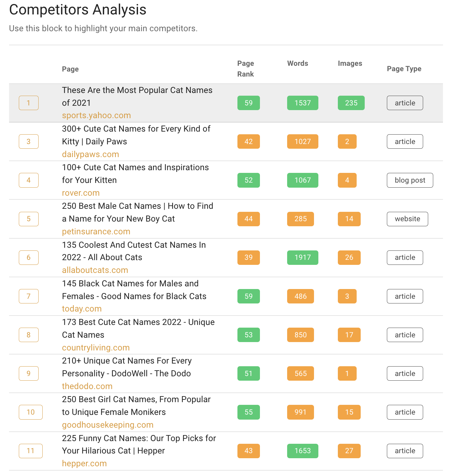Open the hepper.com link
Screen dimensions: 449x476
(x=84, y=463)
